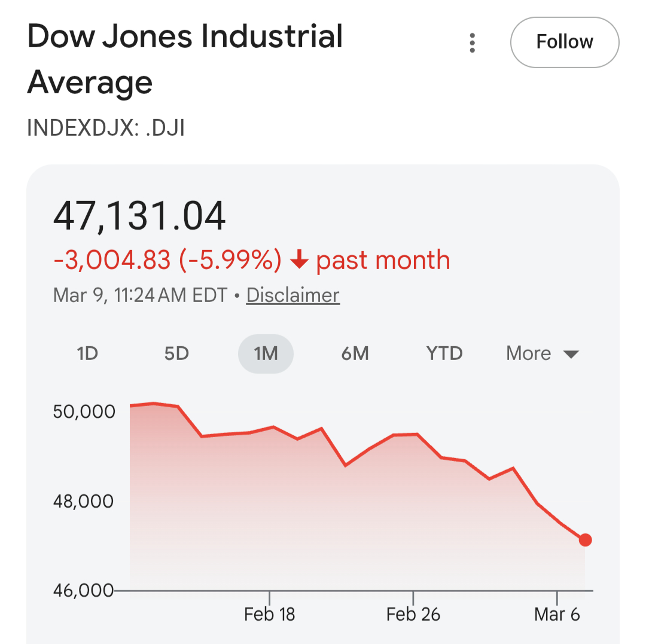
Task: Click the red endpoint dot on the chart
Action: (585, 540)
